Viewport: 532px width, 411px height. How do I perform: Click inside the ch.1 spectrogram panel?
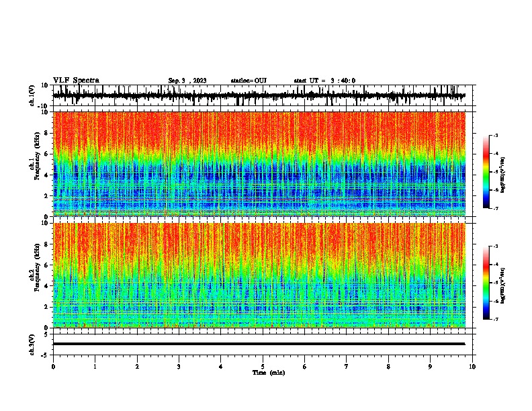(x=259, y=164)
